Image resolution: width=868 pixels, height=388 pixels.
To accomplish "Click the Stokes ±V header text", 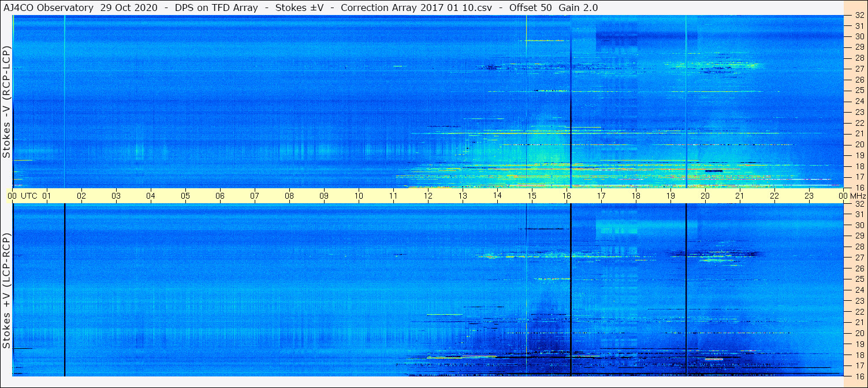I will click(x=300, y=8).
